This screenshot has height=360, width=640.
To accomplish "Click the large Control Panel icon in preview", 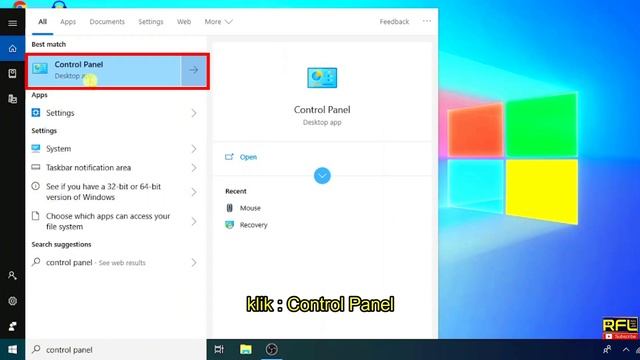I will 322,78.
